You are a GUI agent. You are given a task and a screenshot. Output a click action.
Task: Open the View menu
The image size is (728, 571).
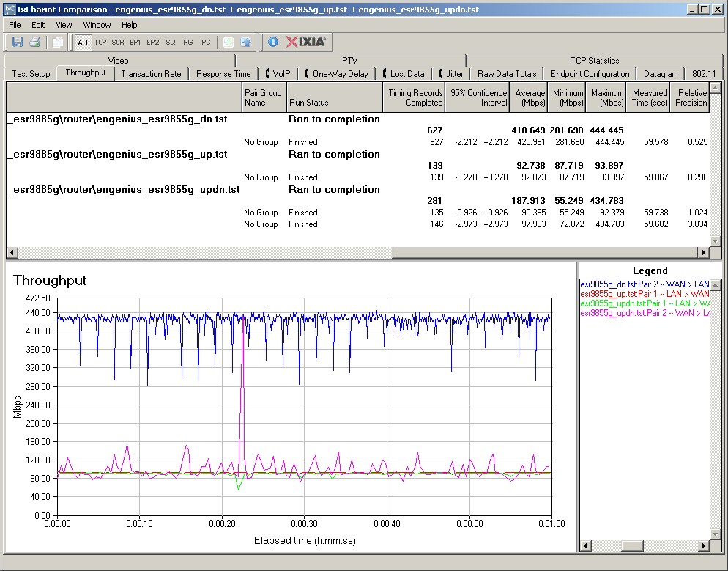[64, 25]
